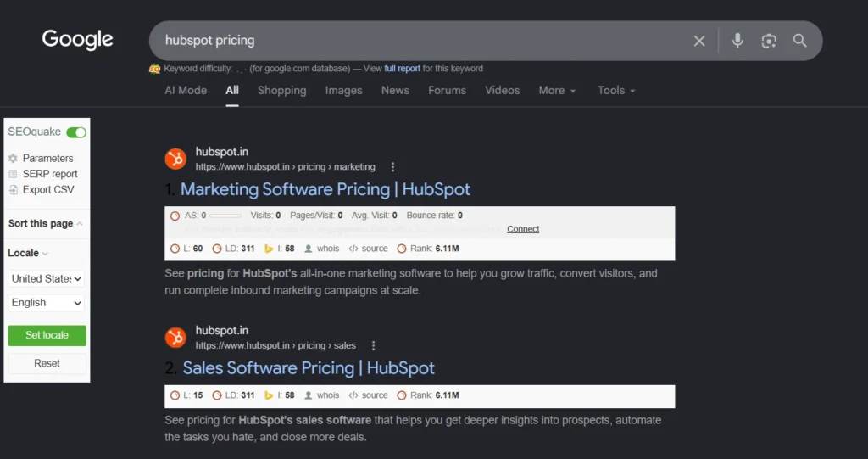Open the More search filters dropdown
Image resolution: width=868 pixels, height=459 pixels.
(557, 91)
